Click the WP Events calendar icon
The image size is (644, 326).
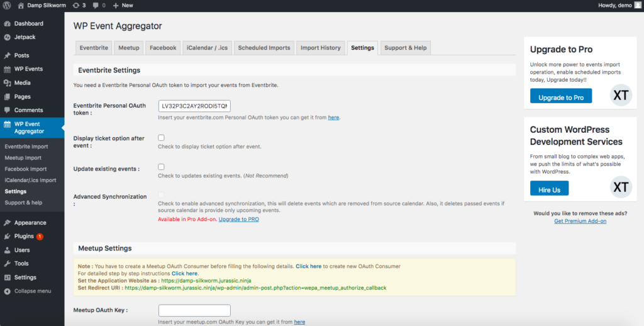7,69
